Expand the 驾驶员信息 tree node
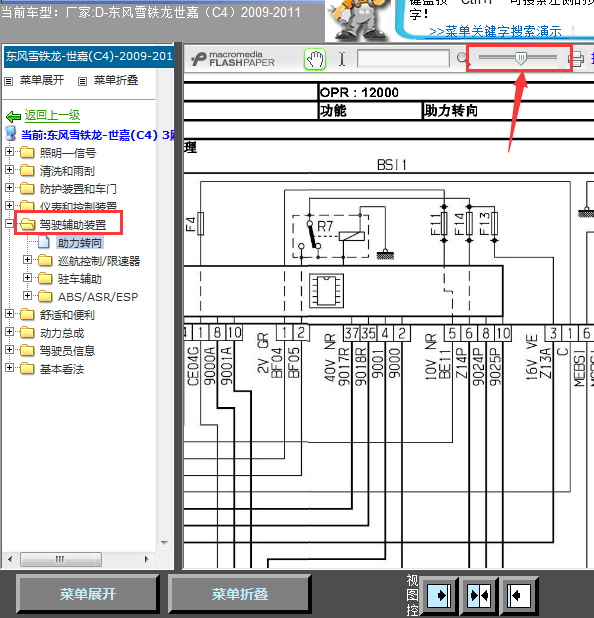 (9, 350)
